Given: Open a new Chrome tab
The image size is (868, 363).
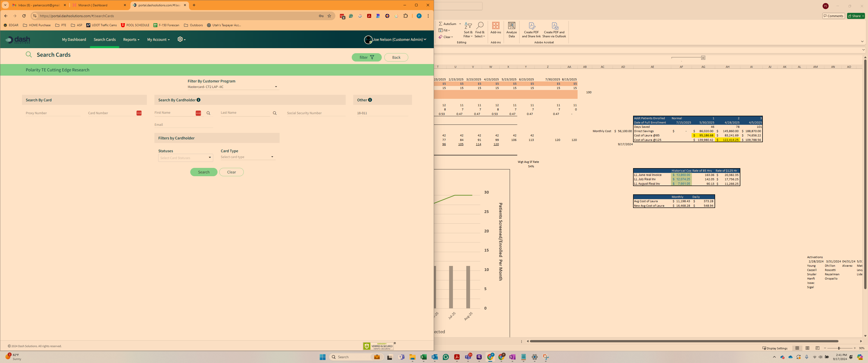Looking at the screenshot, I should [194, 5].
